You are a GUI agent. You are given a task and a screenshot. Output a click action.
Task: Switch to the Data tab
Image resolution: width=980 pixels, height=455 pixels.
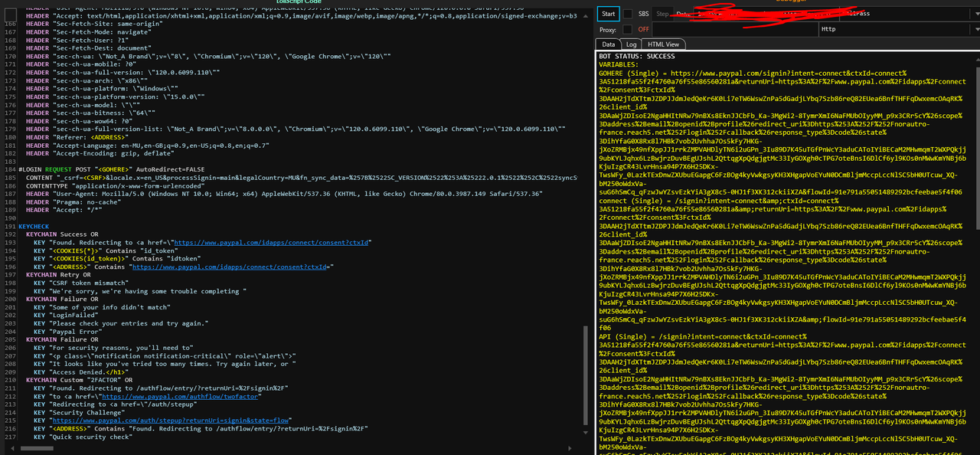608,44
